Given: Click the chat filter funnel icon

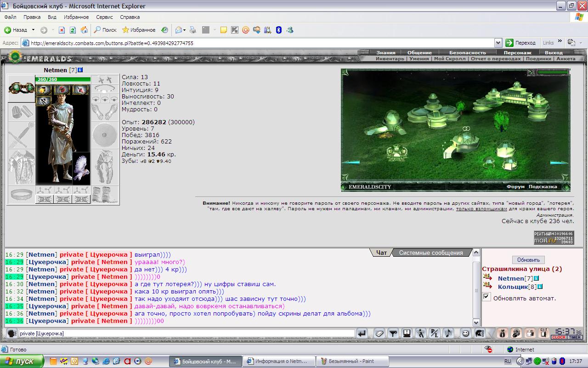Looking at the screenshot, I should (393, 333).
